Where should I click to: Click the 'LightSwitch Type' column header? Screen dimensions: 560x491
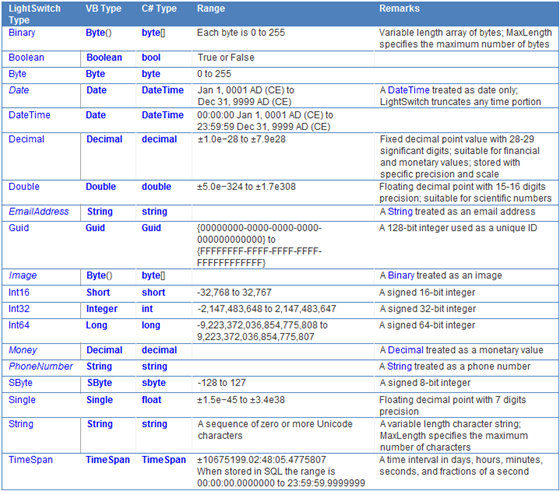click(35, 14)
